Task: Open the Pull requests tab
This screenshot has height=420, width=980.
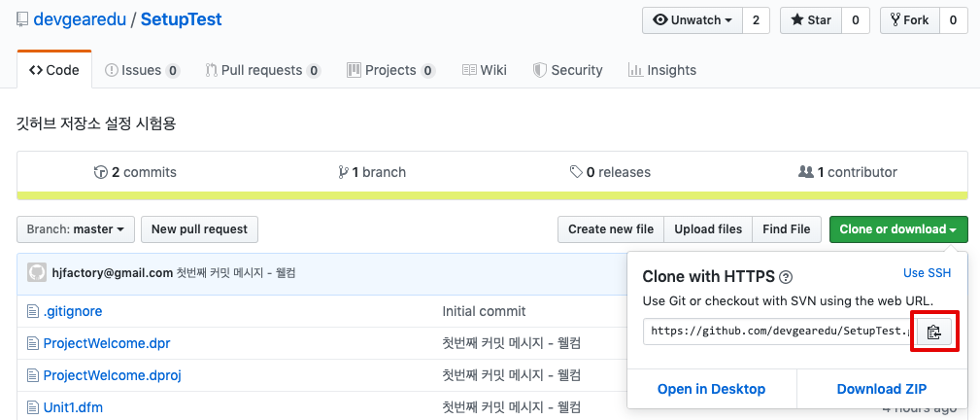Action: [263, 70]
